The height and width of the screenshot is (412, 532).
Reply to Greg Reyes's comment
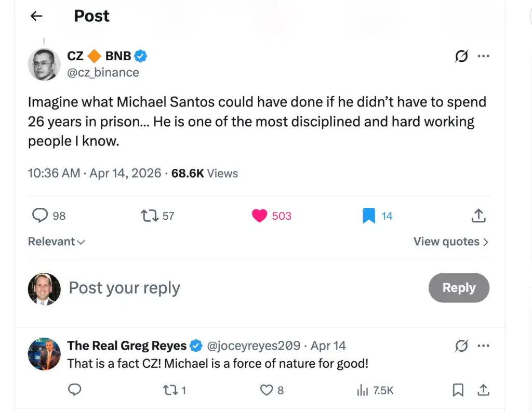(74, 390)
